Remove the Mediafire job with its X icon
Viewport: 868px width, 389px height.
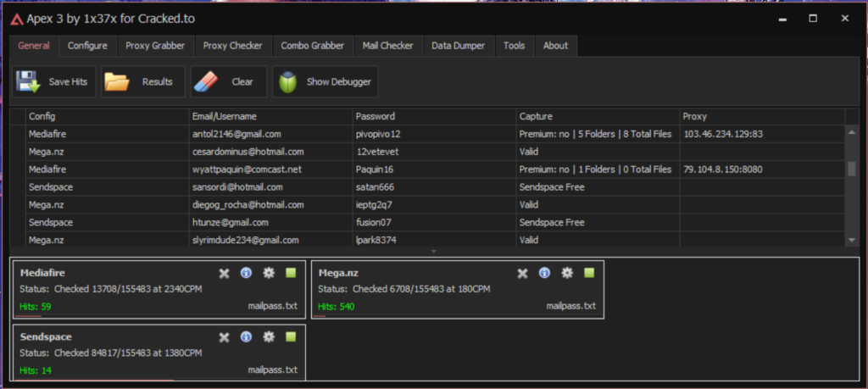pyautogui.click(x=224, y=274)
